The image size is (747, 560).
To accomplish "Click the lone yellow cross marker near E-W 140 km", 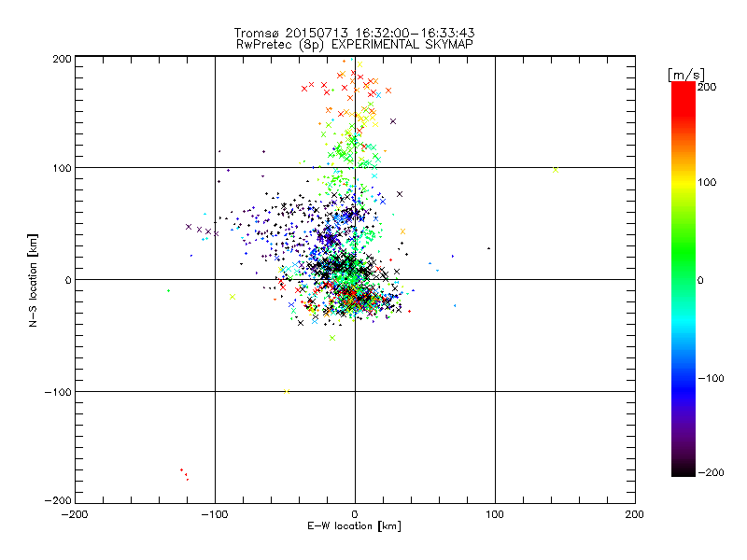I will (x=555, y=170).
